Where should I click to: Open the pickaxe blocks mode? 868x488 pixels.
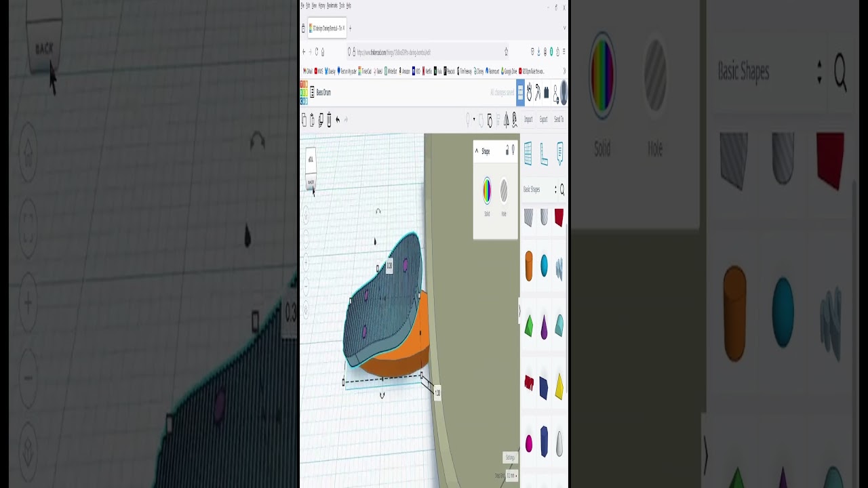538,92
